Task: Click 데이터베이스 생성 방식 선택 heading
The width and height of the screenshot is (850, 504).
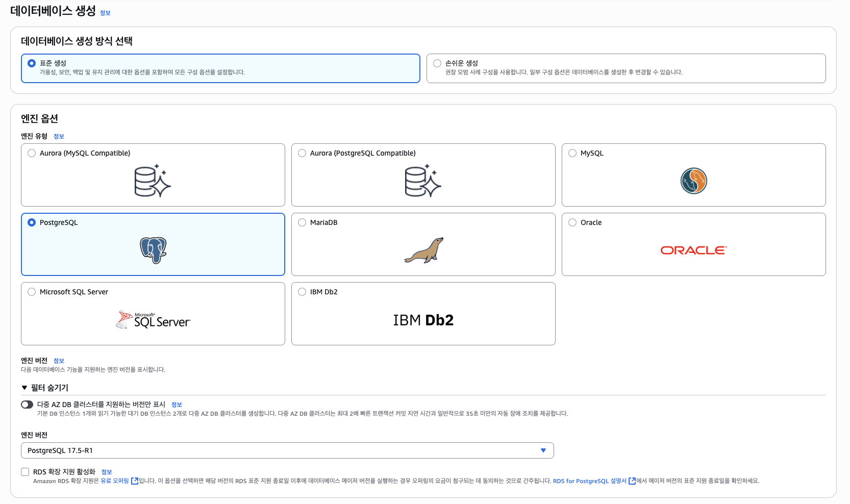Action: pos(77,41)
